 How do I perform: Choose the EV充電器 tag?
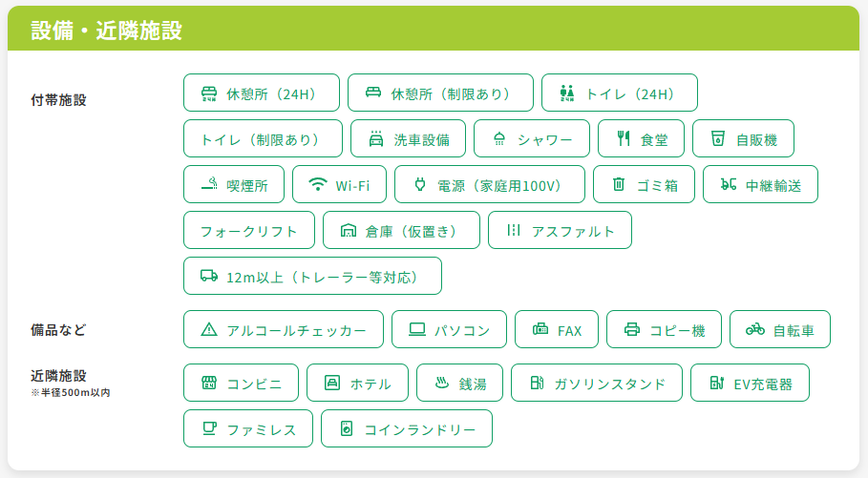tap(750, 384)
